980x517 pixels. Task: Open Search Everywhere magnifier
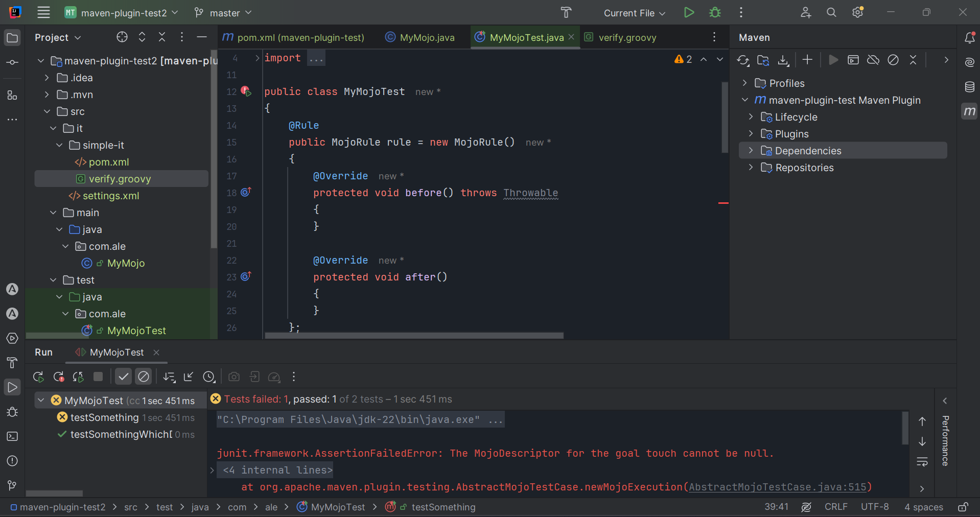click(x=831, y=13)
